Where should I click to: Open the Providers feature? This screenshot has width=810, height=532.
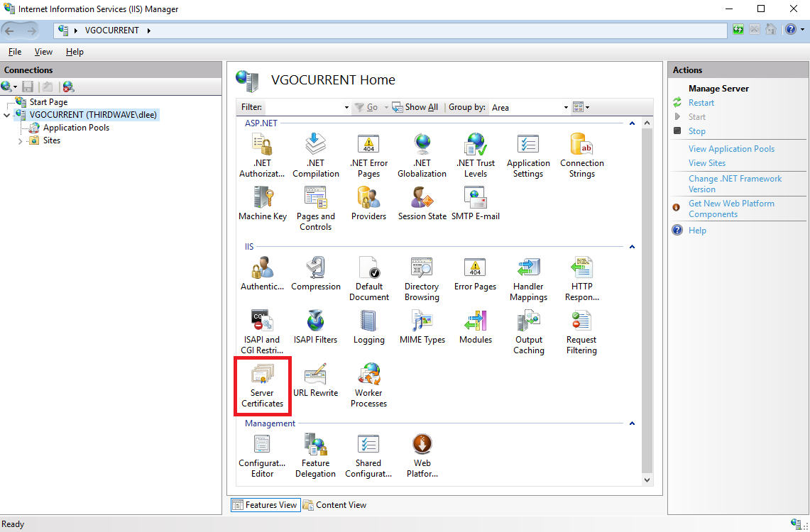pyautogui.click(x=369, y=204)
